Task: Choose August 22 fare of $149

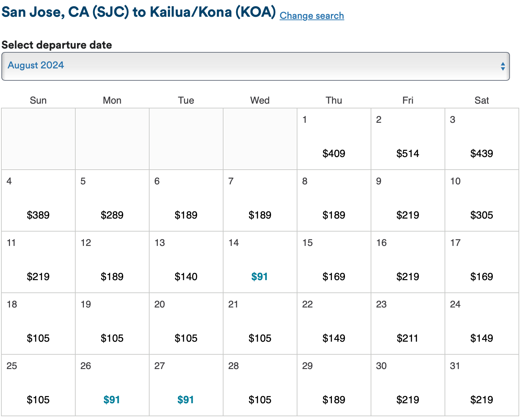Action: click(334, 338)
